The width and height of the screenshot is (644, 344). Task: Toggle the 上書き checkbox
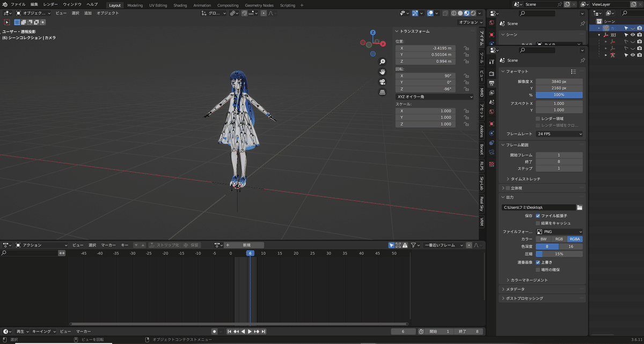point(538,262)
